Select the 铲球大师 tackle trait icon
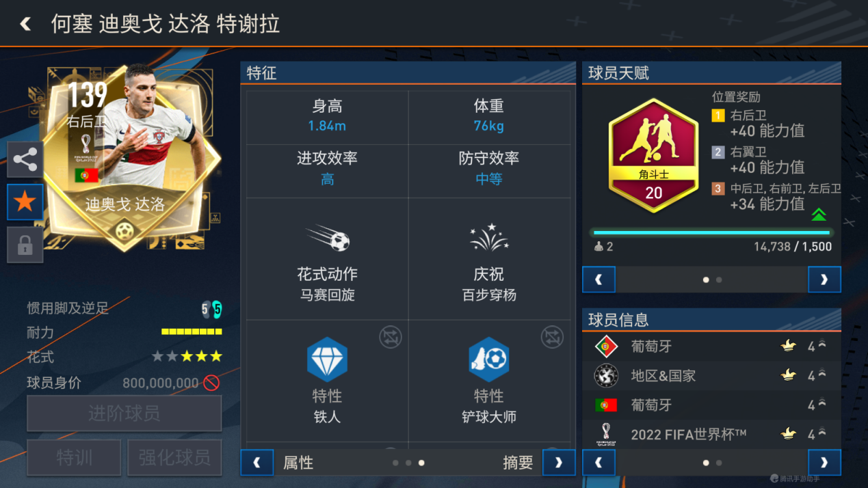 pyautogui.click(x=488, y=360)
